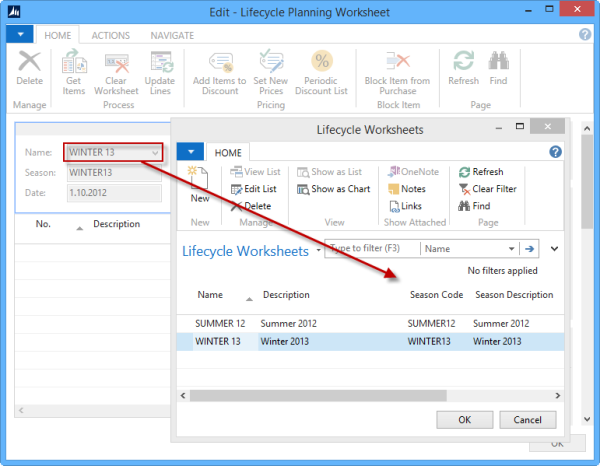
Task: Click Clear Filter in Page group
Action: (x=488, y=189)
